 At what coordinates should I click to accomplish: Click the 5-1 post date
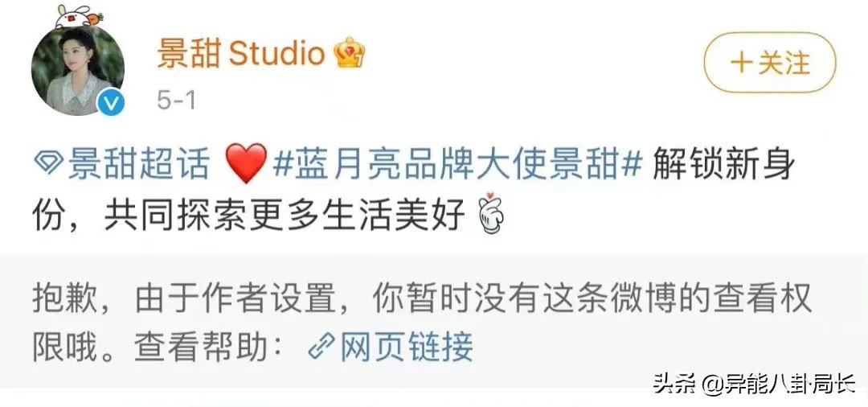[x=176, y=101]
